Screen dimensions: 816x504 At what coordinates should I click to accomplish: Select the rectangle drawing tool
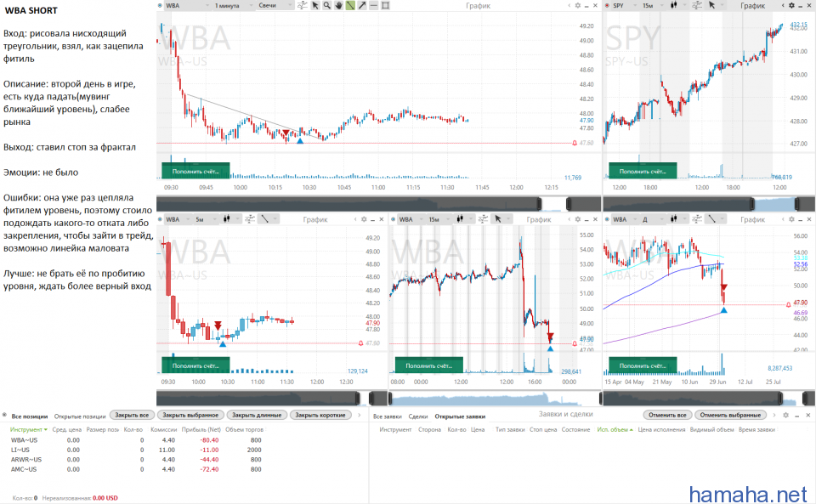pos(386,5)
